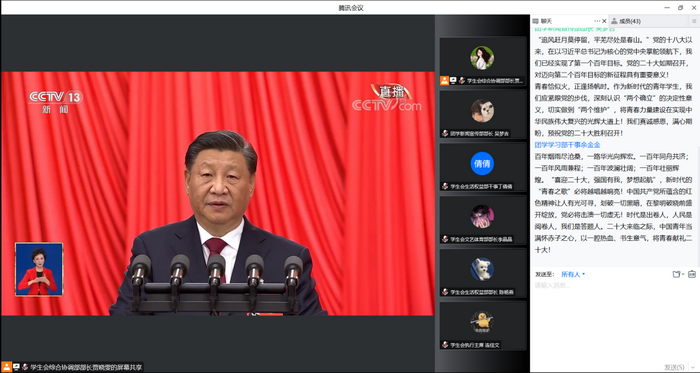Click screen-share icon in bottom-left sharing label

tap(16, 367)
